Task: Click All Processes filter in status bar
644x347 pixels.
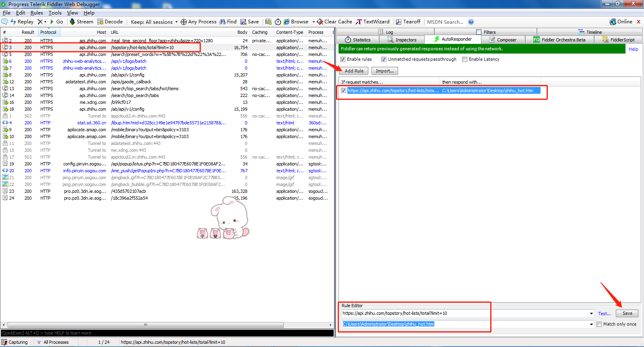Action: 53,342
